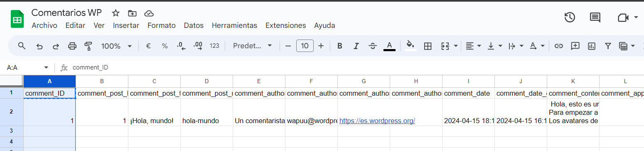Start a video call with the camera icon
The image size is (644, 151).
pyautogui.click(x=622, y=17)
